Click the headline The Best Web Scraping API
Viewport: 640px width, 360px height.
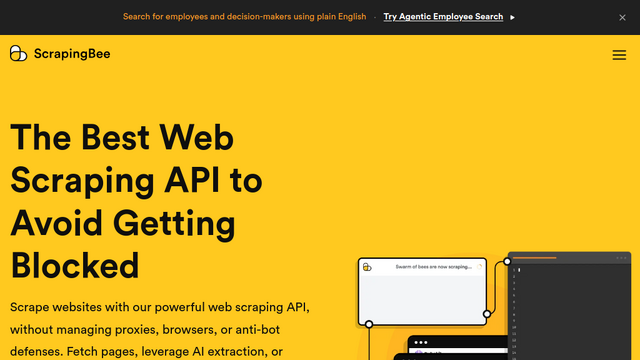[136, 201]
